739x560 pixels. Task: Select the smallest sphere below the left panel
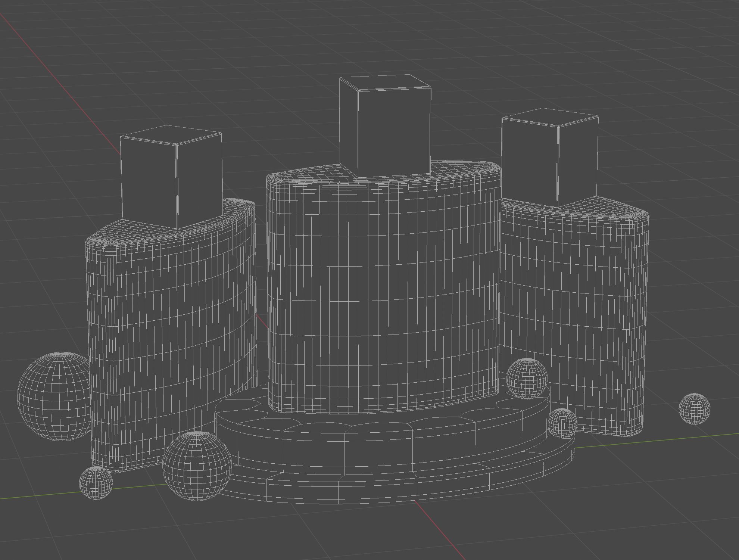pyautogui.click(x=96, y=483)
